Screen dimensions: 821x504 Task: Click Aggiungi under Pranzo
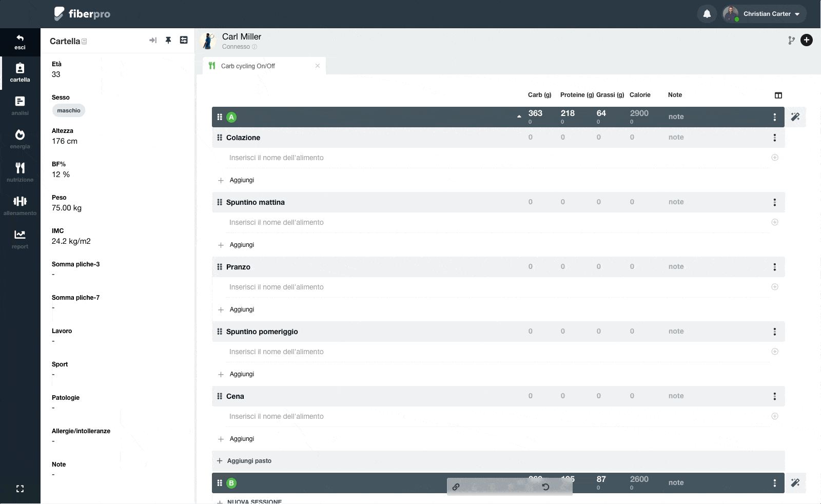pyautogui.click(x=236, y=309)
